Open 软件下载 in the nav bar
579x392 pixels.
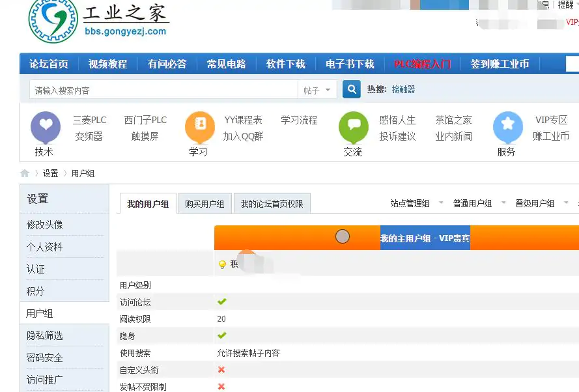click(x=286, y=64)
